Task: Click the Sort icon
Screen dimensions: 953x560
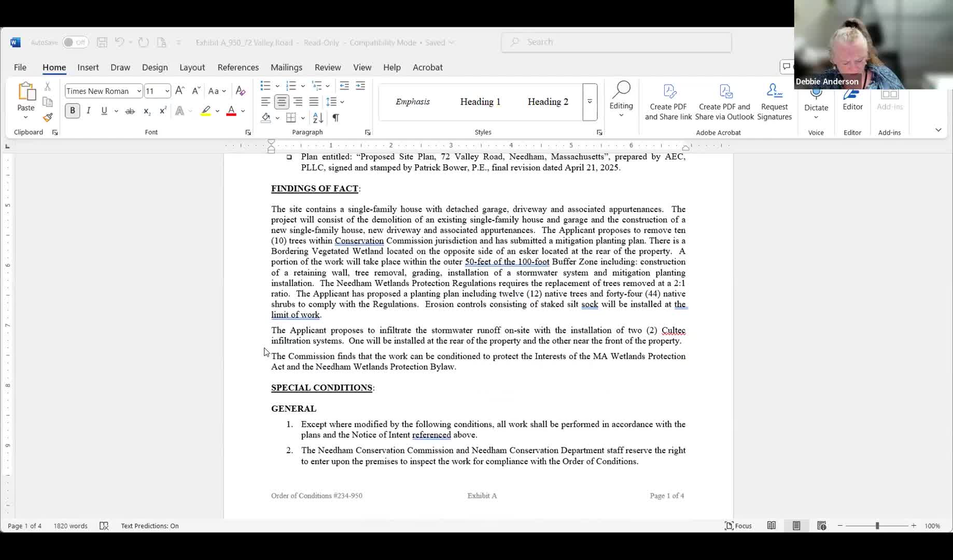Action: point(318,118)
